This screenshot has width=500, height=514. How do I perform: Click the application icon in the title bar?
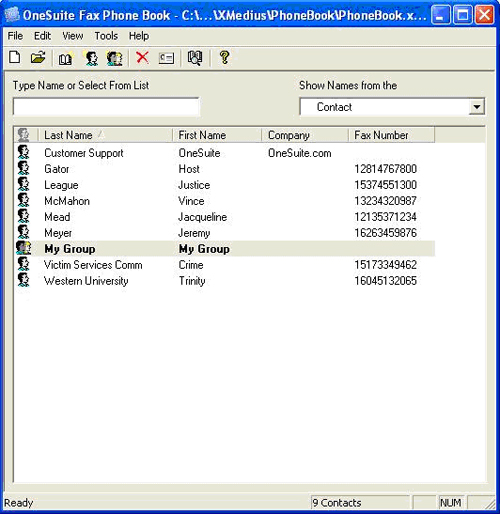pos(11,15)
